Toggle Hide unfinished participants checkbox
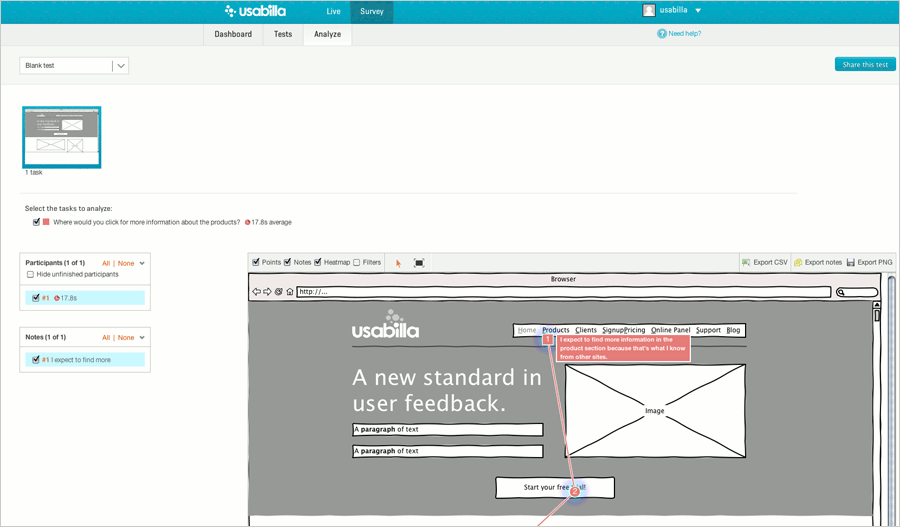This screenshot has height=527, width=900. coord(30,274)
